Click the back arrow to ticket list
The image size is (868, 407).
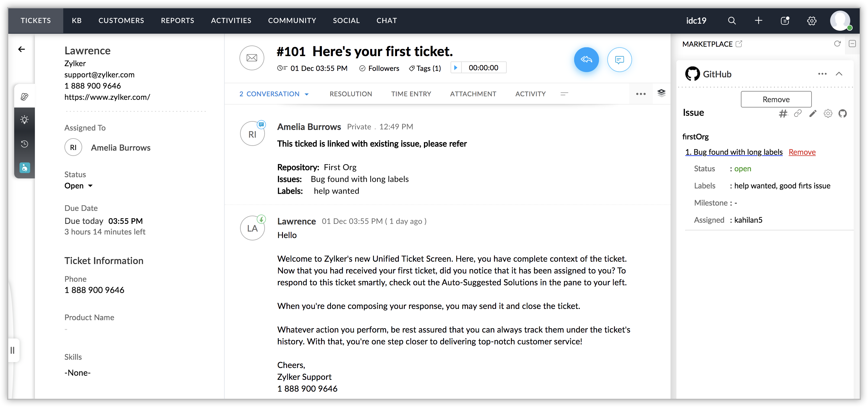pos(22,50)
